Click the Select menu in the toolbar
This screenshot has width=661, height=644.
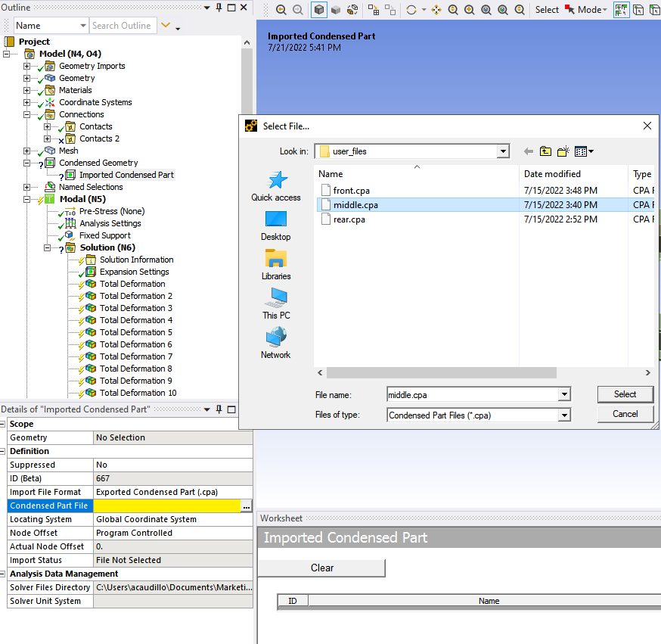(x=547, y=9)
